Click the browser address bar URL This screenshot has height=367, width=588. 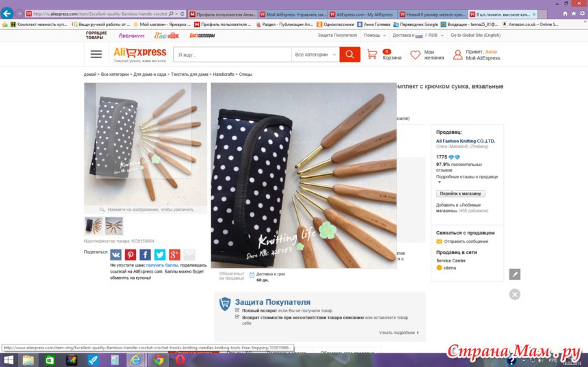coord(100,14)
